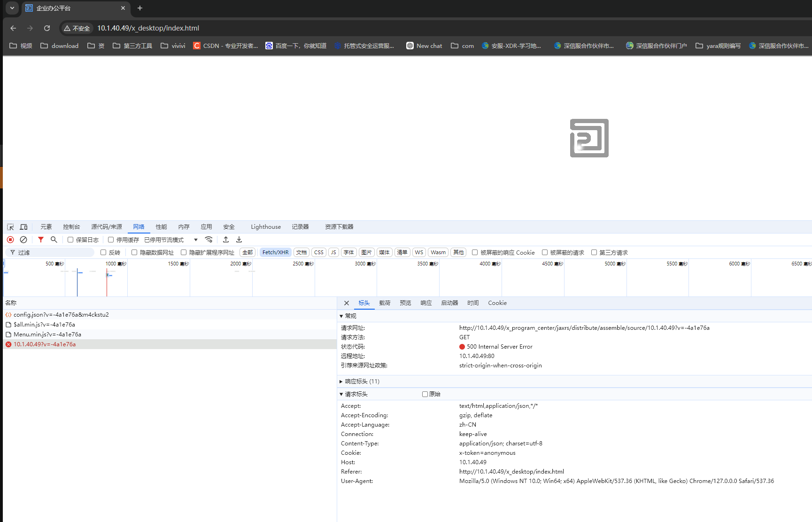The image size is (812, 522).
Task: Select the CSS filter type button
Action: 319,252
